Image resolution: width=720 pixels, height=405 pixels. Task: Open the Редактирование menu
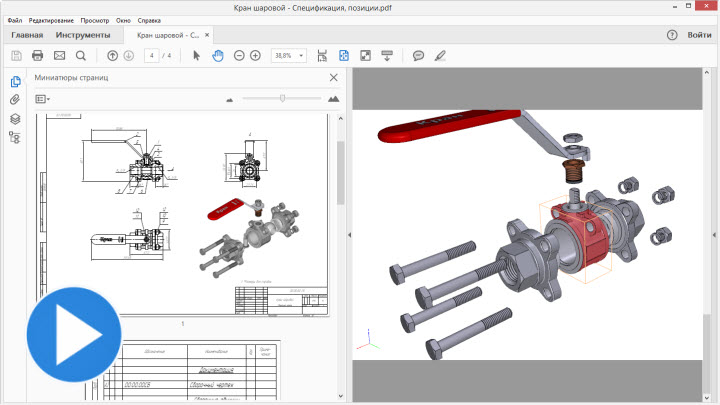(x=50, y=20)
